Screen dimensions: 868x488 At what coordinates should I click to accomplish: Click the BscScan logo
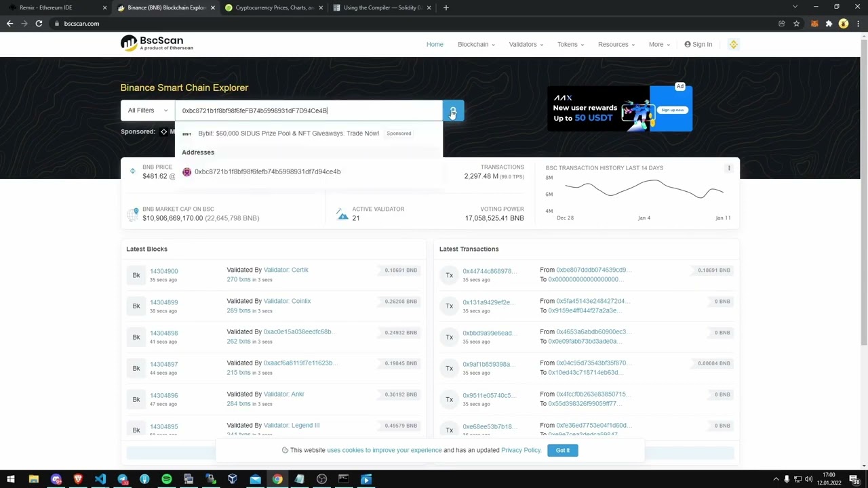(x=157, y=44)
